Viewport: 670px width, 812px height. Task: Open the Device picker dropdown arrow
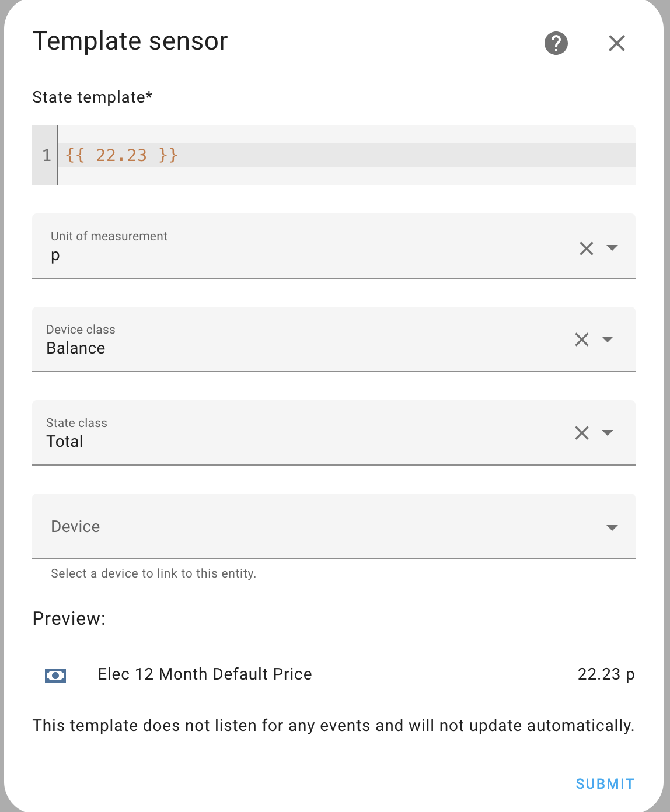coord(612,527)
